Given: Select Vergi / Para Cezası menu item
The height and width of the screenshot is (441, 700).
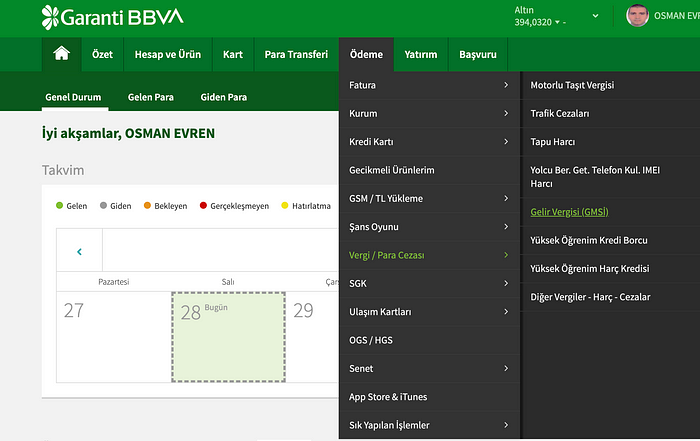Looking at the screenshot, I should tap(429, 255).
